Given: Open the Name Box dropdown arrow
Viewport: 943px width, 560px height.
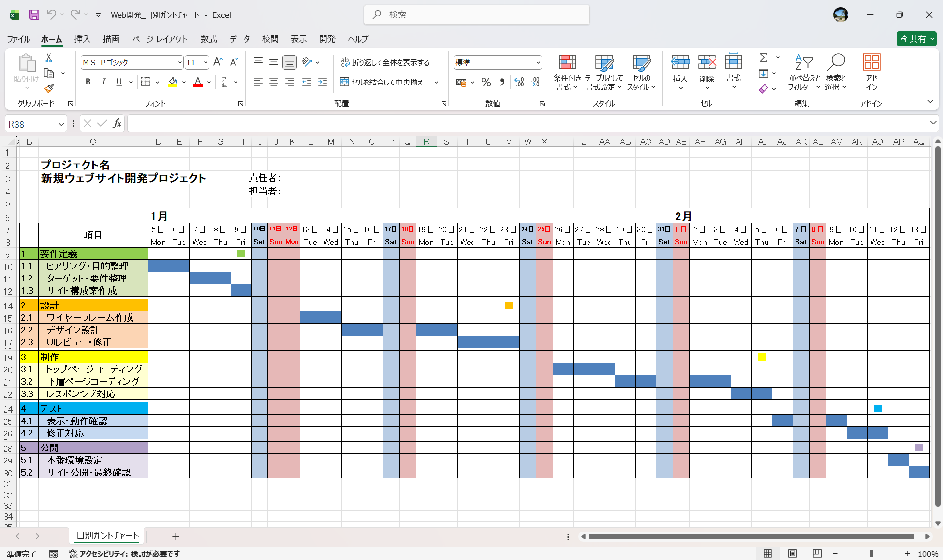Looking at the screenshot, I should [x=61, y=124].
